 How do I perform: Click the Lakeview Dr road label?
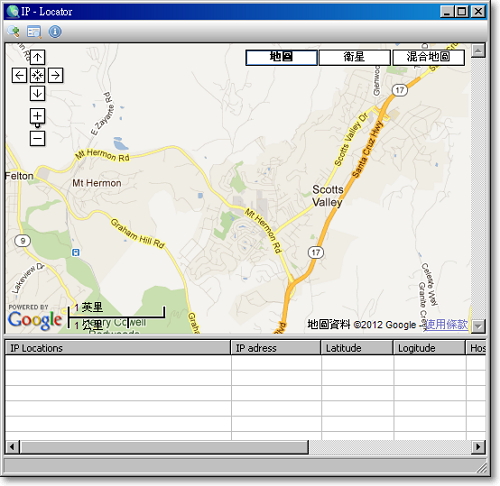pyautogui.click(x=28, y=278)
